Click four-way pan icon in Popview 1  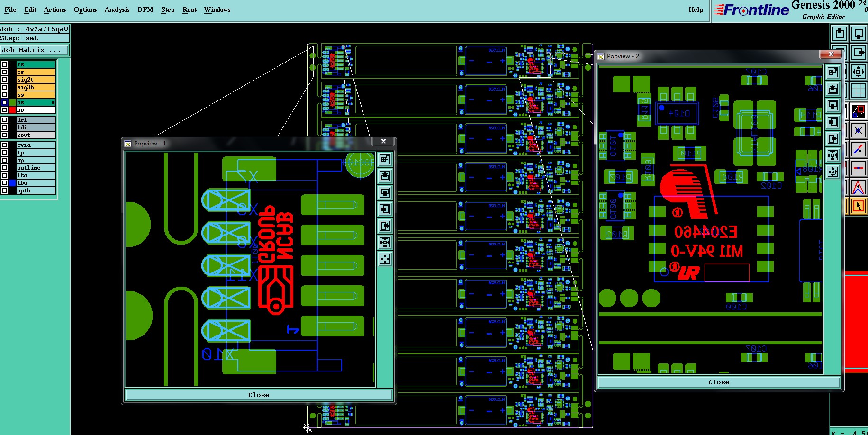coord(385,259)
